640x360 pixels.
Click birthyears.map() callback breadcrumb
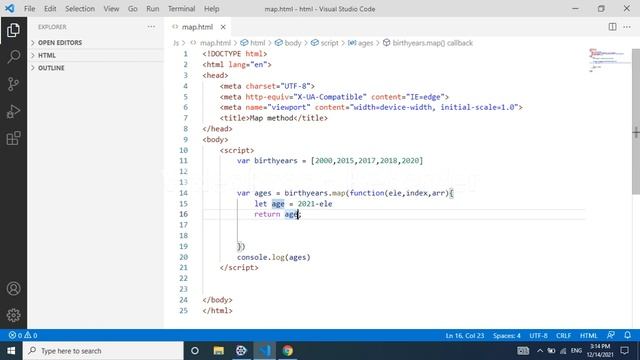click(x=432, y=43)
